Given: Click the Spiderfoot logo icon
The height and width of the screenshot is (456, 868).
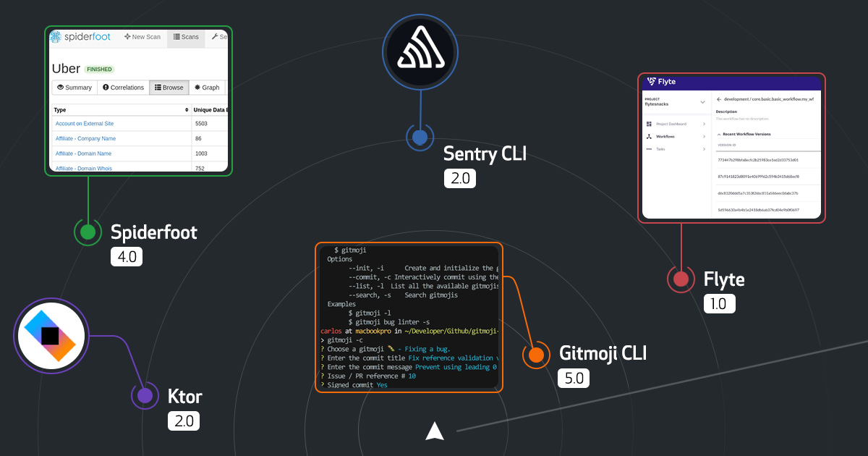Looking at the screenshot, I should [54, 37].
